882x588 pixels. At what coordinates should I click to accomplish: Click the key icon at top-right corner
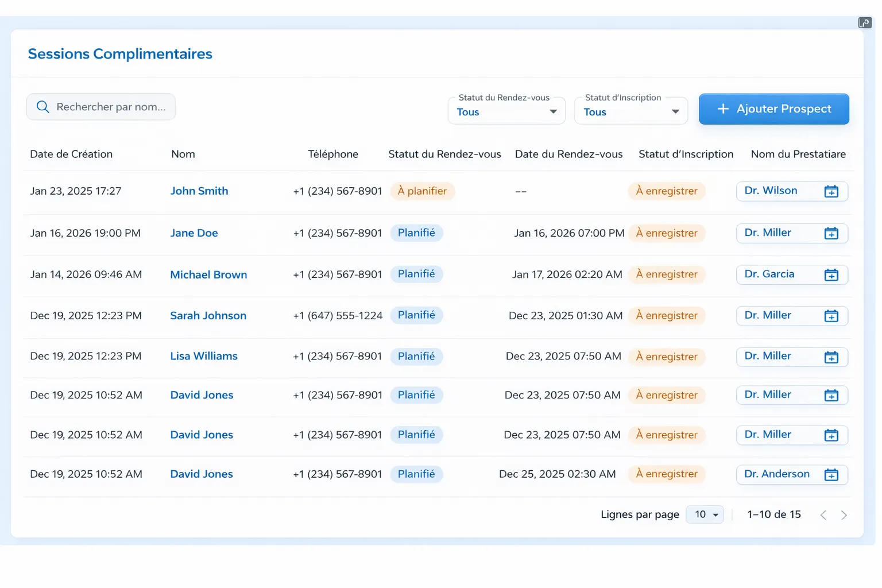coord(865,22)
